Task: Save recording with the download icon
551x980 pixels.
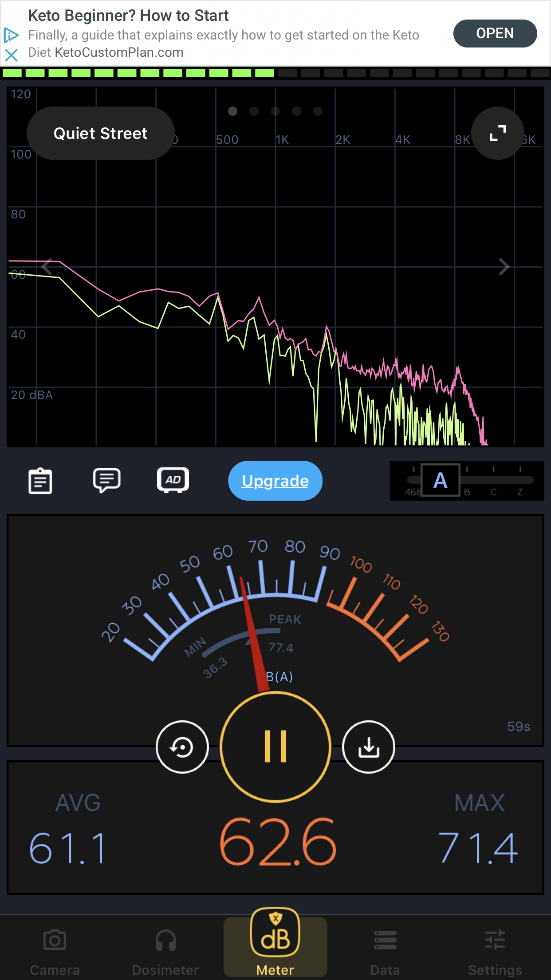Action: point(368,747)
